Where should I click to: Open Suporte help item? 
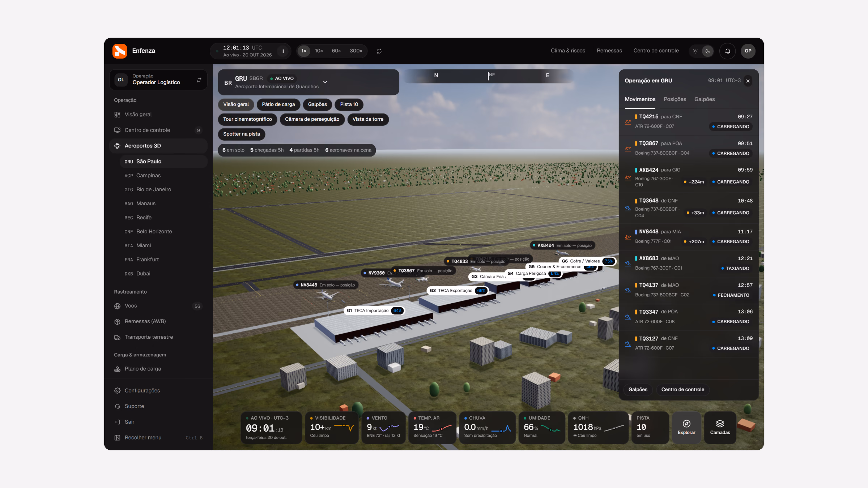[x=158, y=406]
